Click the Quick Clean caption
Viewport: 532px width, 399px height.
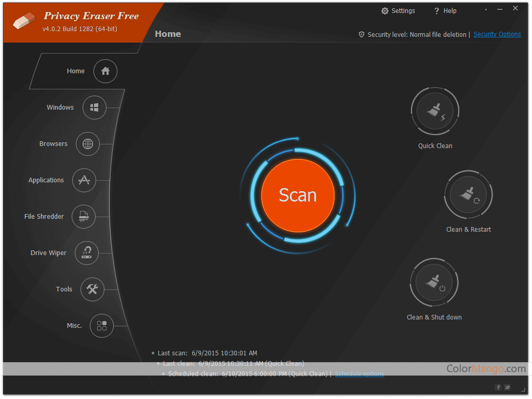[x=435, y=146]
